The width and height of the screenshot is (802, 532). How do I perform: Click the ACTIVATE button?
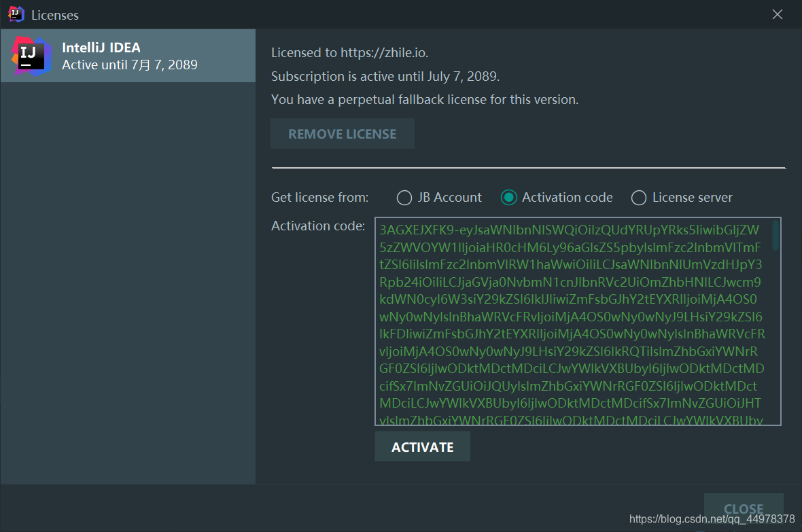(423, 447)
